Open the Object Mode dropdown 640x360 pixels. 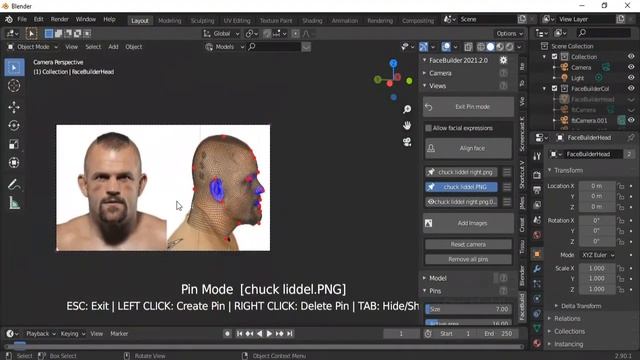(x=33, y=47)
